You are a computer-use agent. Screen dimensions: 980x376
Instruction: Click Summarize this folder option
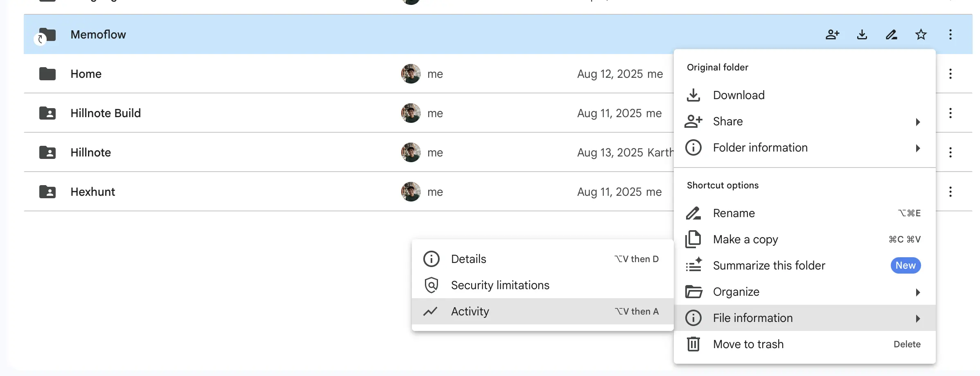tap(769, 266)
